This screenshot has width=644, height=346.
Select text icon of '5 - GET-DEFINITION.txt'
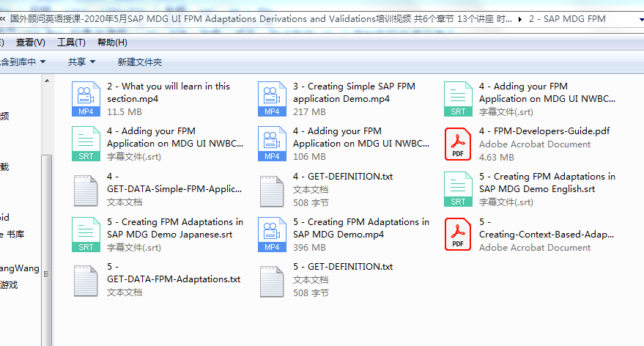[272, 281]
